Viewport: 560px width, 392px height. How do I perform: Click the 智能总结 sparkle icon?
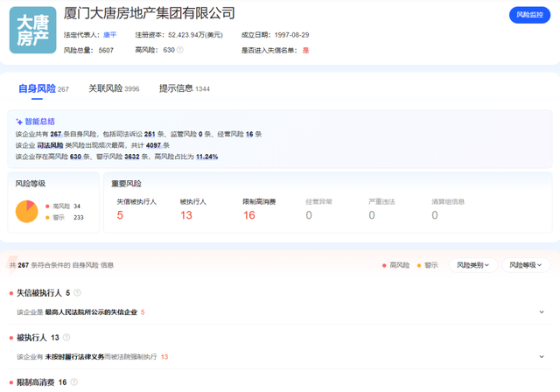[x=19, y=122]
